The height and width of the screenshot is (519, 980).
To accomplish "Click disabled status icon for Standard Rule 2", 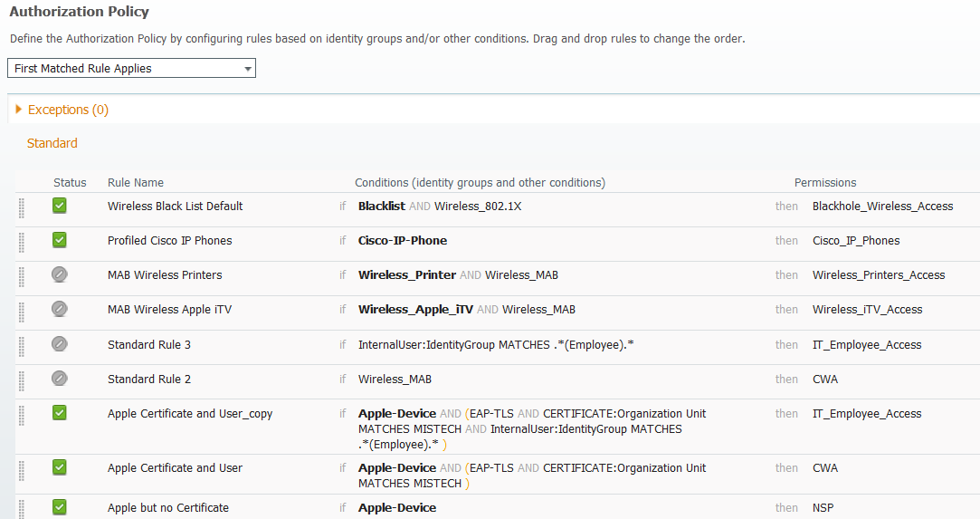I will point(60,378).
